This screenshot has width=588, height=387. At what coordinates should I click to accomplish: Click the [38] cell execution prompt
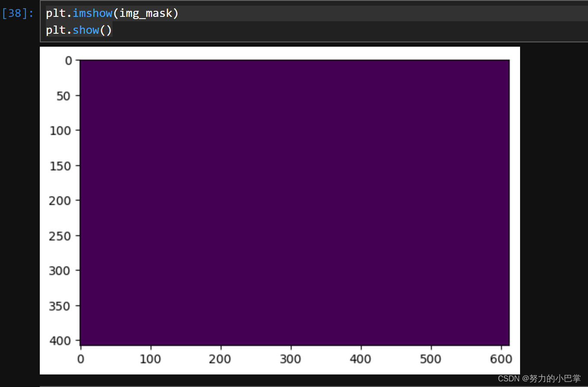point(18,13)
